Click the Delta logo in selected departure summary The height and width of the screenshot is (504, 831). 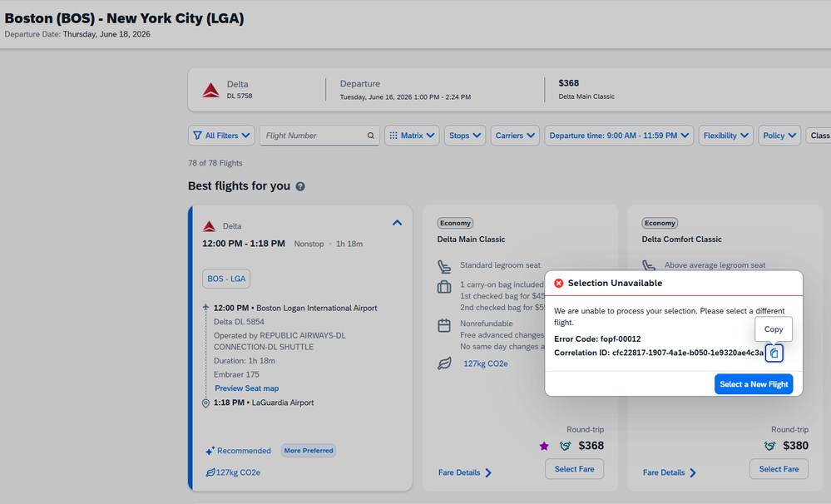(x=211, y=90)
